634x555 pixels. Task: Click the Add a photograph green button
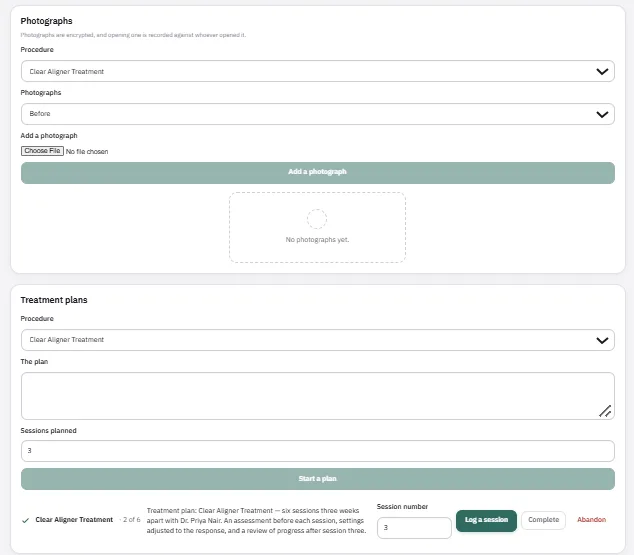coord(318,173)
